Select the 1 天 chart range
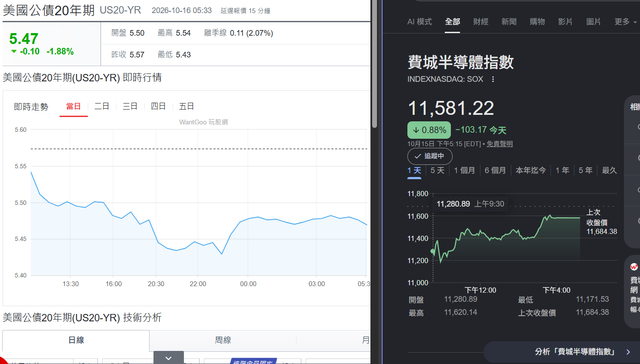 point(414,171)
